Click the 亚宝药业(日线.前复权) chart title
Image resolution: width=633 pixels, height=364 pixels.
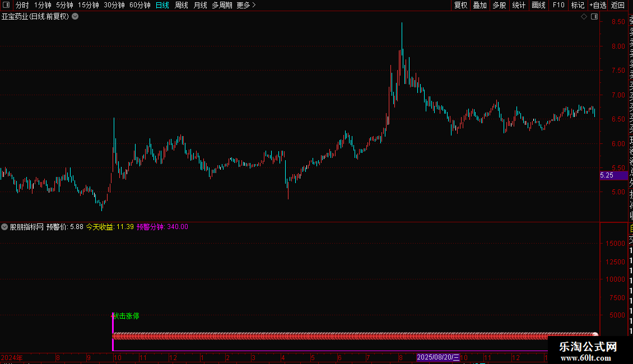35,17
